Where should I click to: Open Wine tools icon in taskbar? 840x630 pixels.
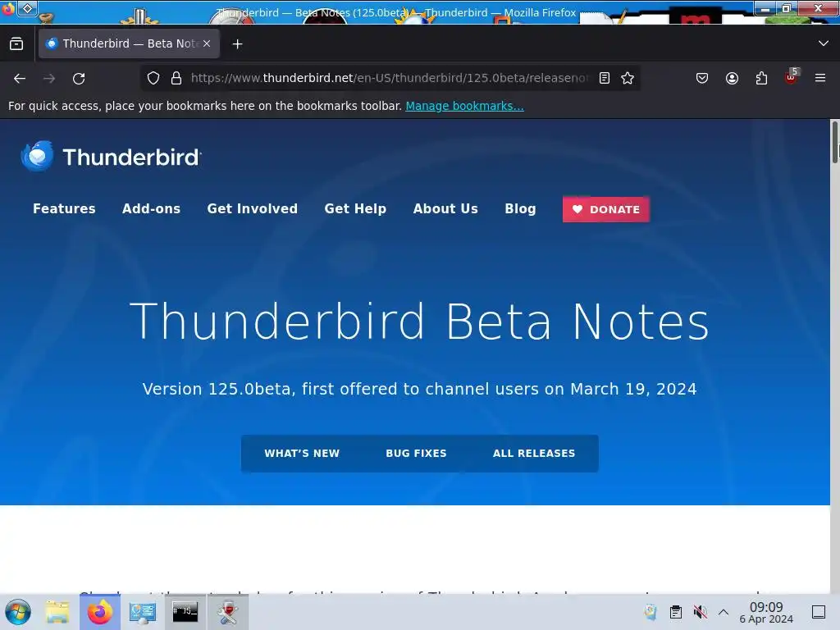tap(228, 612)
